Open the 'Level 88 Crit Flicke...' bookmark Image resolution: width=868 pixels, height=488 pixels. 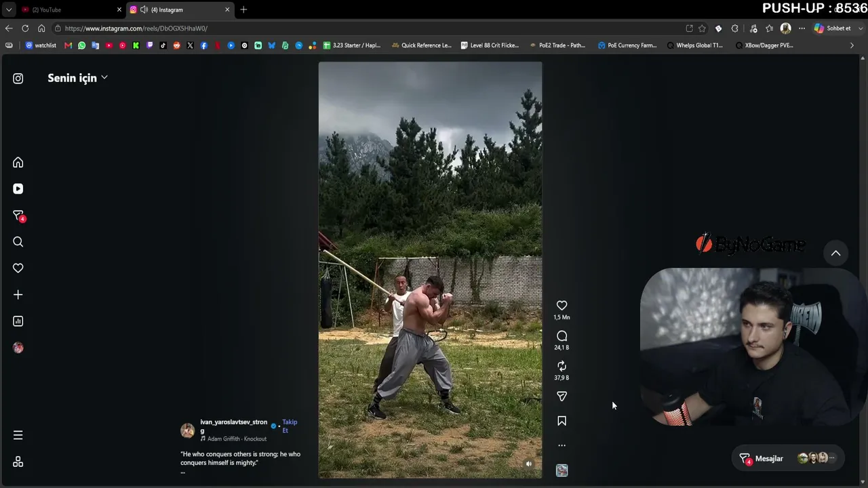[x=490, y=45]
